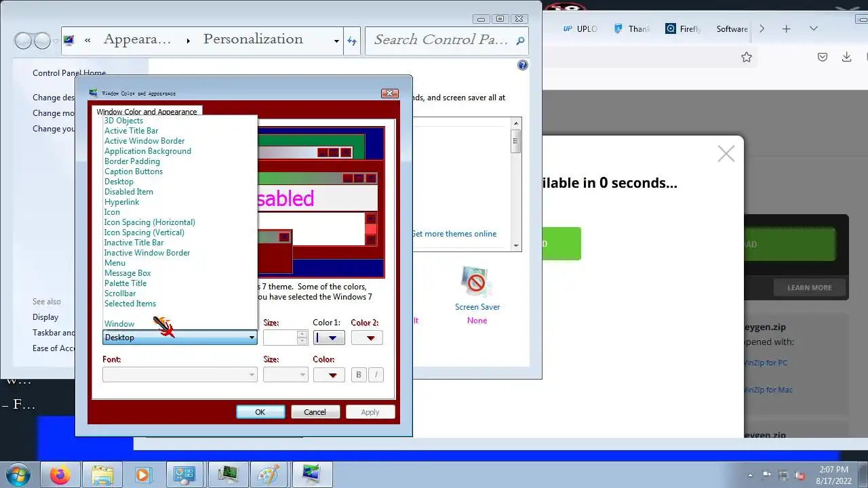The image size is (868, 488).
Task: Choose Caption Buttons from the list
Action: [x=134, y=171]
